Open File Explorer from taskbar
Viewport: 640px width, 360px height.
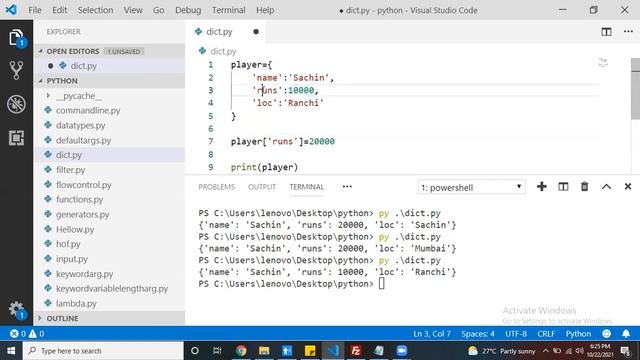[264, 351]
